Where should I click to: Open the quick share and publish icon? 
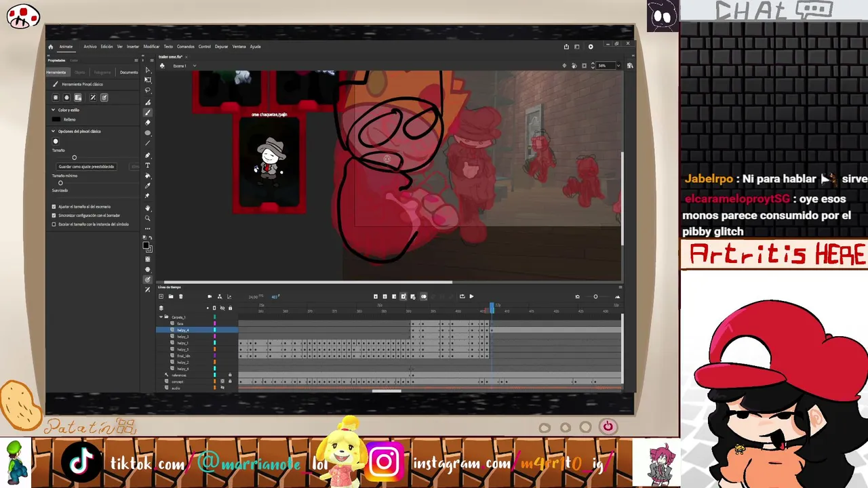[566, 47]
